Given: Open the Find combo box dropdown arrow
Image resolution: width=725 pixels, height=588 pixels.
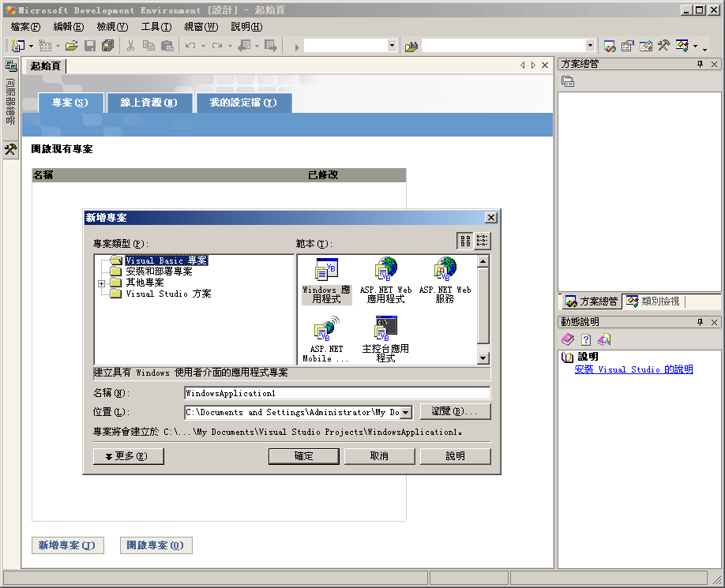Looking at the screenshot, I should [x=590, y=45].
